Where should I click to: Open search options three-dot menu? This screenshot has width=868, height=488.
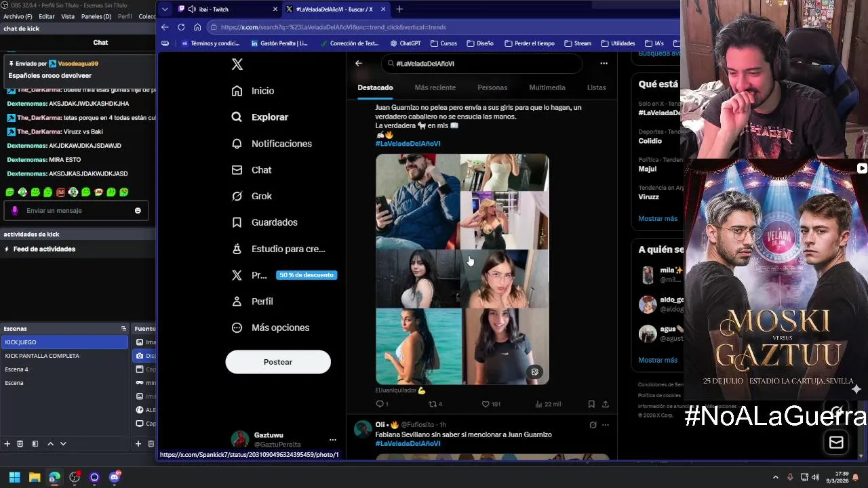604,64
